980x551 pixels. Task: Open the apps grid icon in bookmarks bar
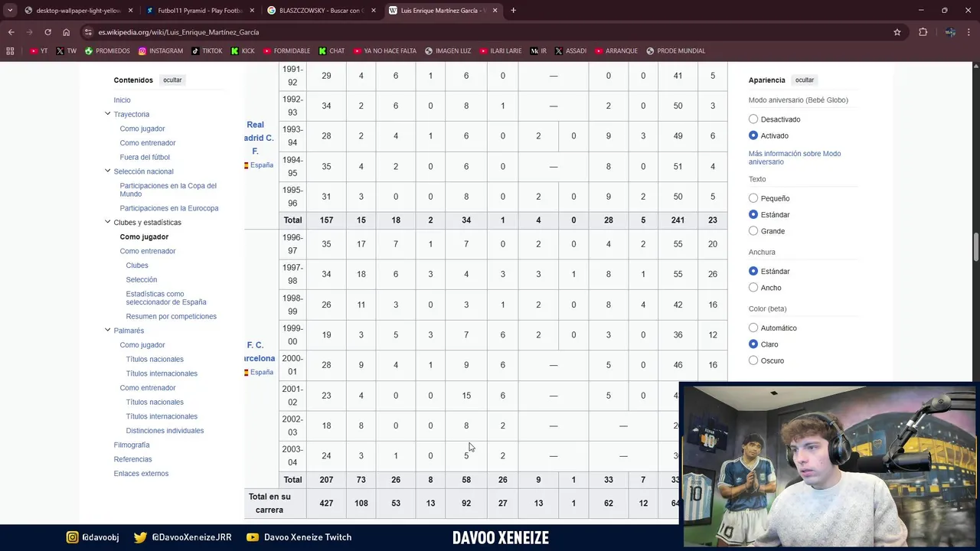pos(10,51)
